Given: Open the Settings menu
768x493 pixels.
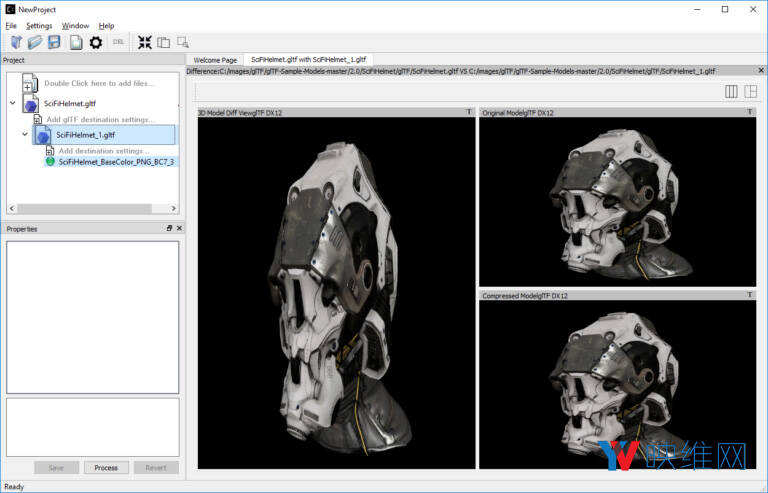Looking at the screenshot, I should [x=39, y=25].
